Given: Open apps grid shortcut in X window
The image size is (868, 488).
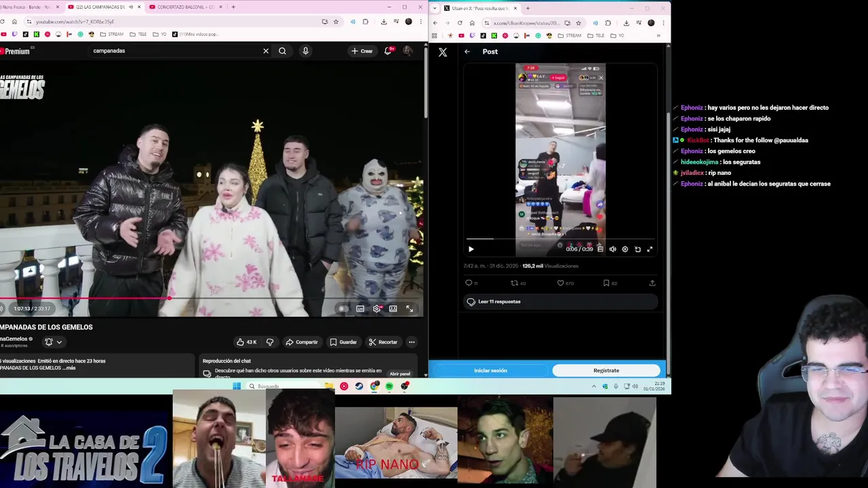Looking at the screenshot, I should [435, 35].
